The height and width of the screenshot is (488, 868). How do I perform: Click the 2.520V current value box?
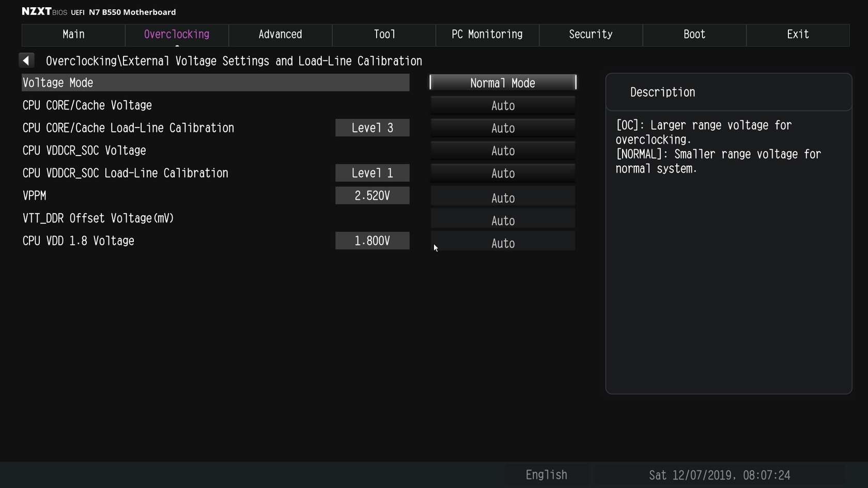(373, 196)
